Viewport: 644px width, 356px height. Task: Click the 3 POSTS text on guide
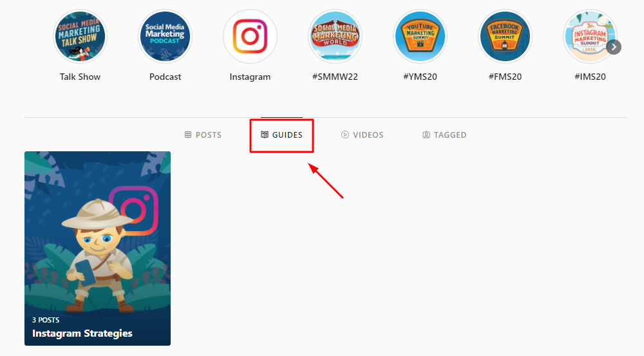46,320
